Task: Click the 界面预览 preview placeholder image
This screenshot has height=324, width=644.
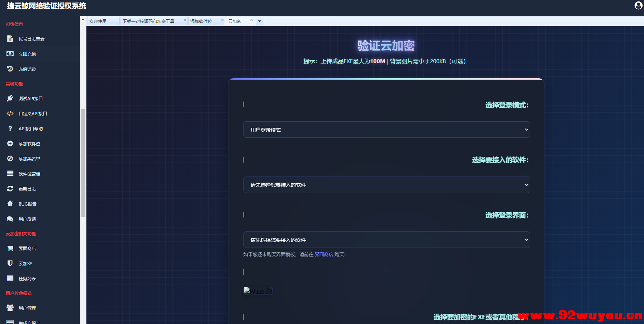Action: [258, 291]
